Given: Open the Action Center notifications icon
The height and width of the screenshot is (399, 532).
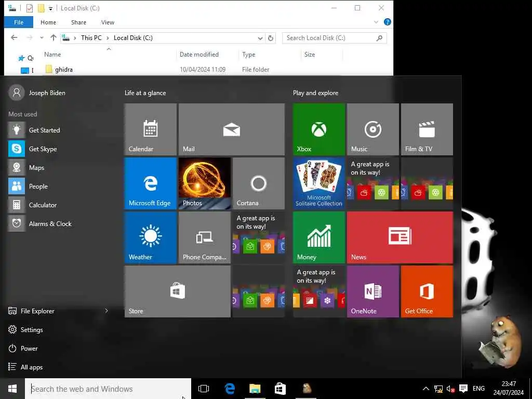Looking at the screenshot, I should coord(463,389).
